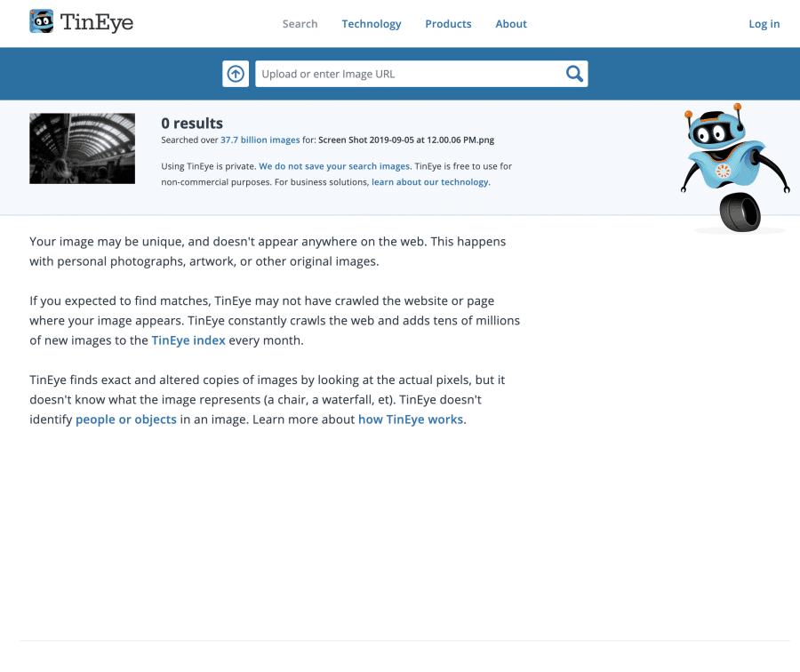The image size is (800, 672).
Task: Open the 37.7 billion images link
Action: click(x=260, y=140)
